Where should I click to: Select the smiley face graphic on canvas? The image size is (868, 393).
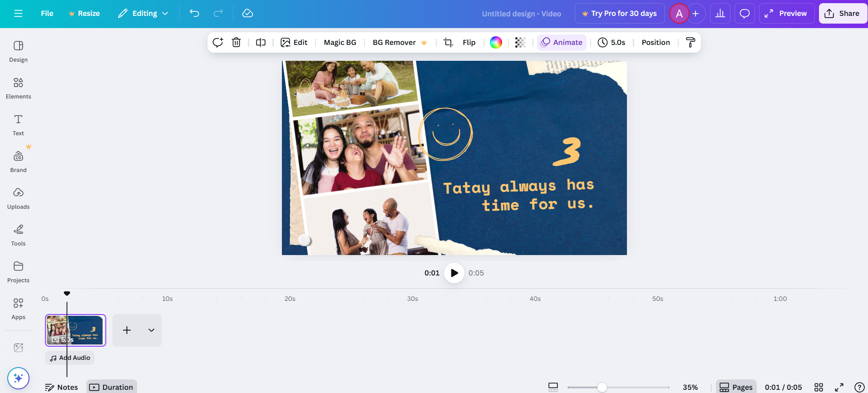446,134
